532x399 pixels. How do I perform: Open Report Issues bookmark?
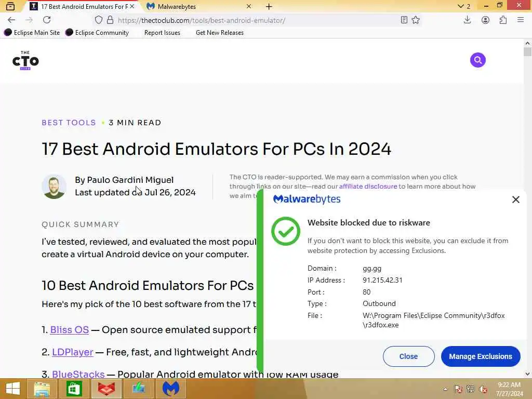tap(162, 33)
